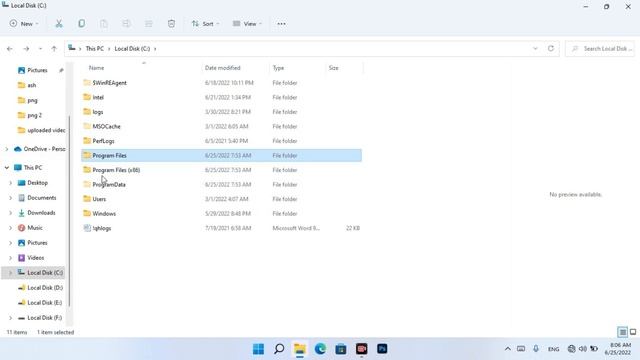
Task: Sort by Type column header
Action: click(x=278, y=68)
